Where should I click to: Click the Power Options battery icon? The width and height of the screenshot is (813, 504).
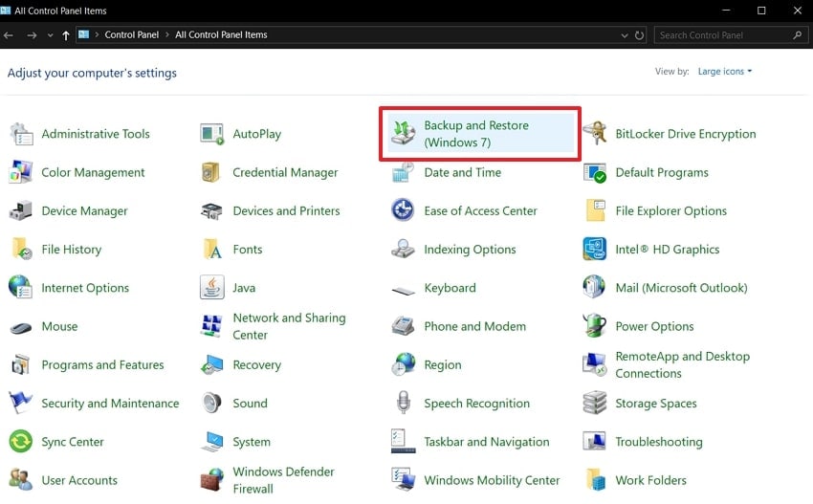click(595, 325)
